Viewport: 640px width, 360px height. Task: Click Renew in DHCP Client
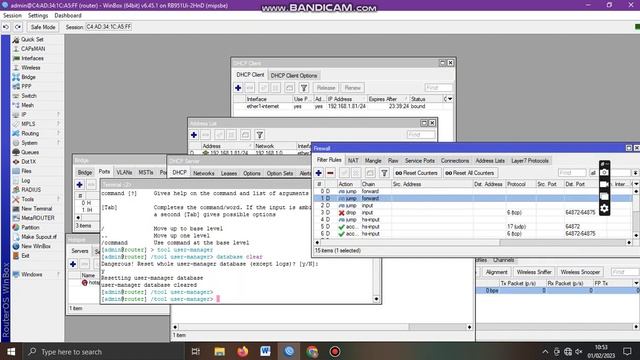(x=352, y=88)
